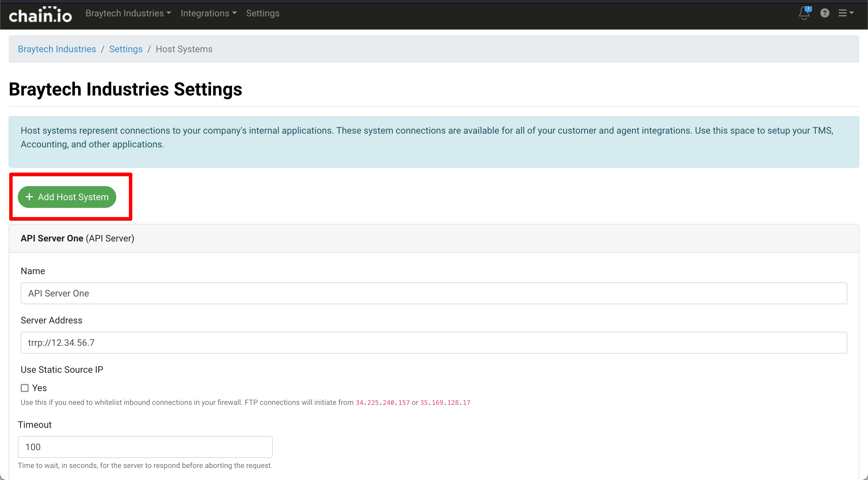This screenshot has height=480, width=868.
Task: Click the plus icon on Add Host System
Action: point(29,197)
